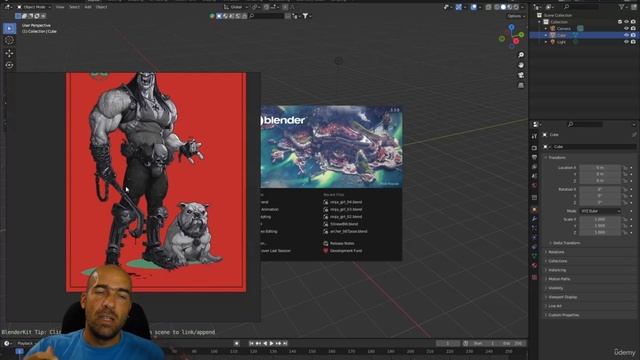Hide the Camera in outliner

click(627, 29)
